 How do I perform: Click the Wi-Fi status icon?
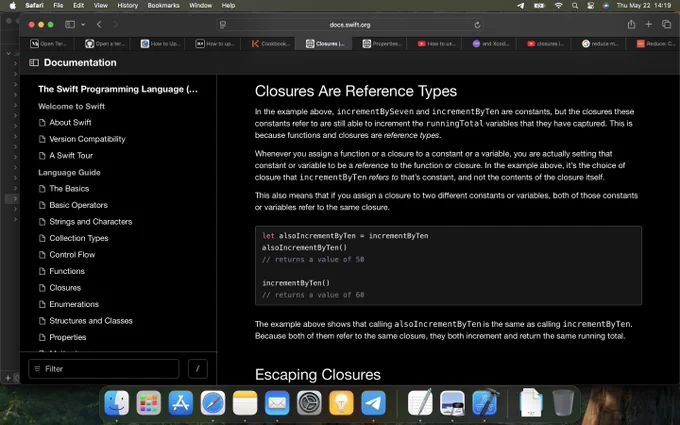coord(559,6)
